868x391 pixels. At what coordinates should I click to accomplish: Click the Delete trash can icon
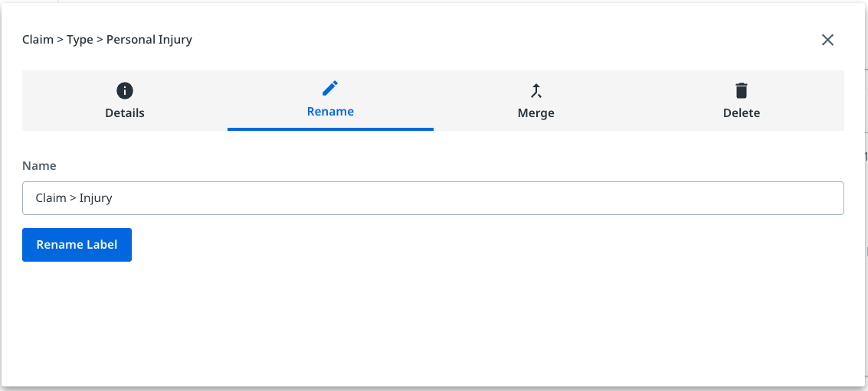coord(741,91)
